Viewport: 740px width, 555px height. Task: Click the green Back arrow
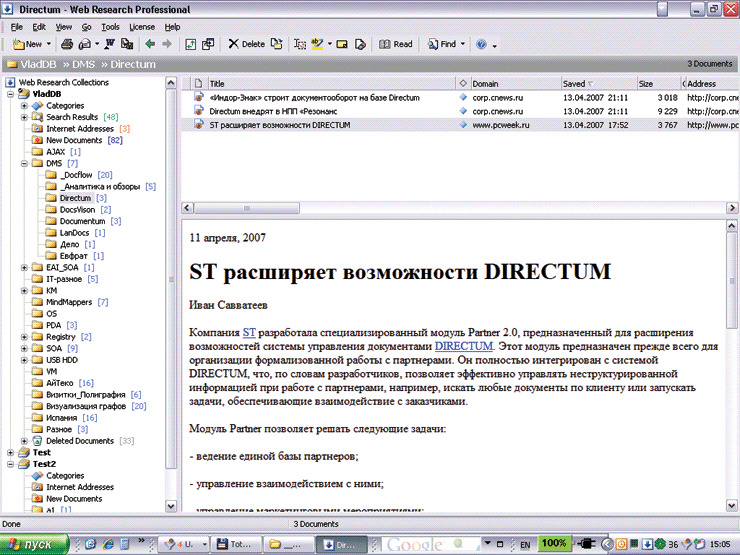[x=150, y=44]
